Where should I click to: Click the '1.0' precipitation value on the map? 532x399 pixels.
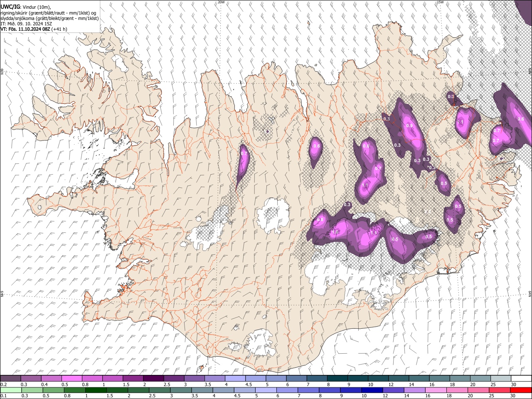click(x=335, y=232)
